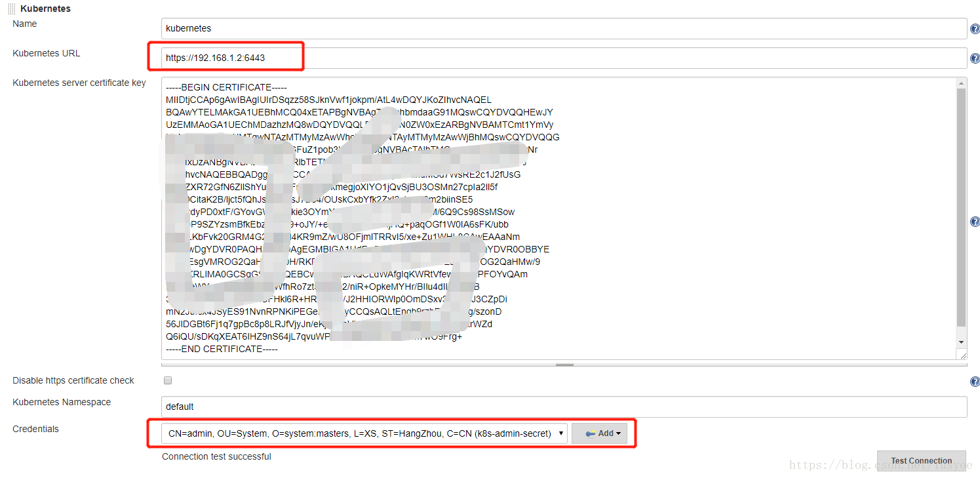
Task: Focus the Name input containing kubernetes
Action: (x=564, y=28)
